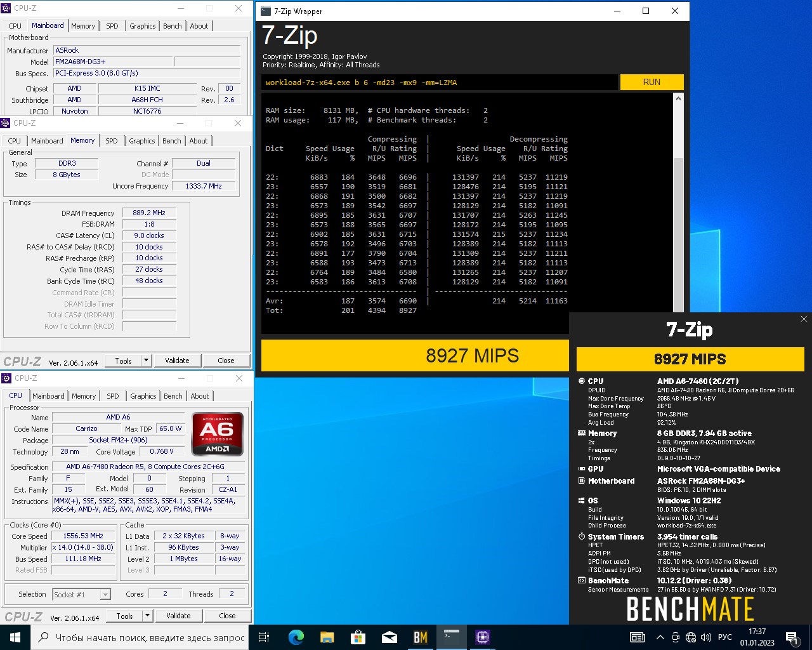
Task: Click the Memory icon in the BenchMate panel
Action: [x=582, y=434]
